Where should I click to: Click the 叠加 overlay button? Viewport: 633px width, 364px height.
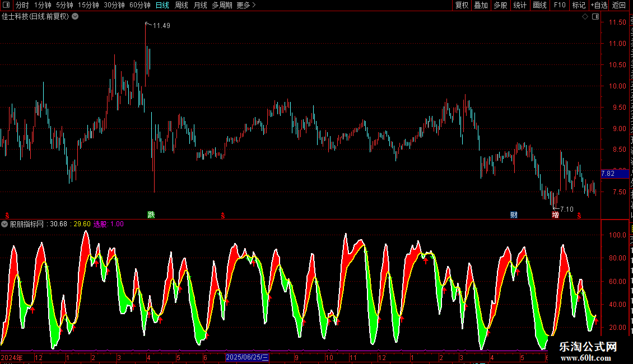481,5
